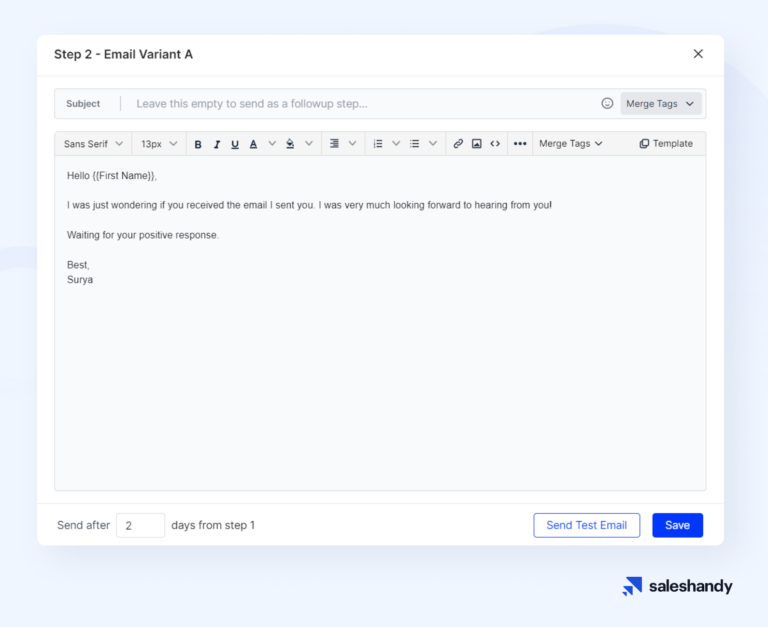Apply background highlight color
The width and height of the screenshot is (768, 627).
coord(290,144)
